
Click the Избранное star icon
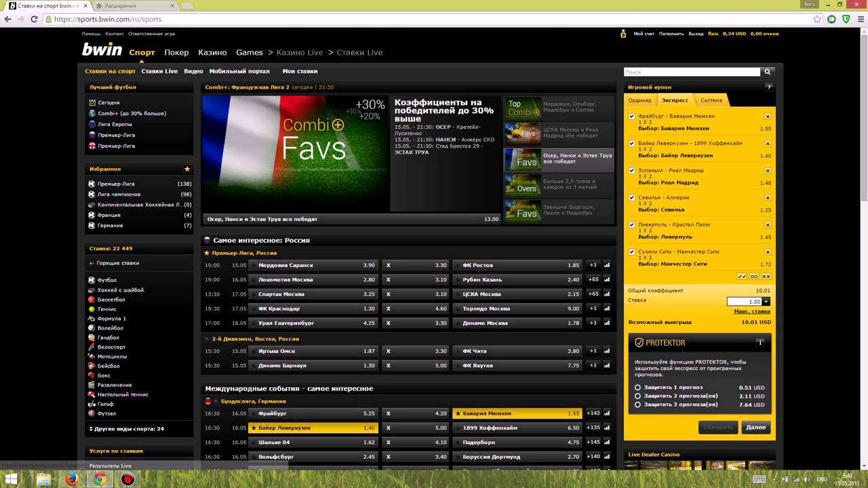[187, 169]
